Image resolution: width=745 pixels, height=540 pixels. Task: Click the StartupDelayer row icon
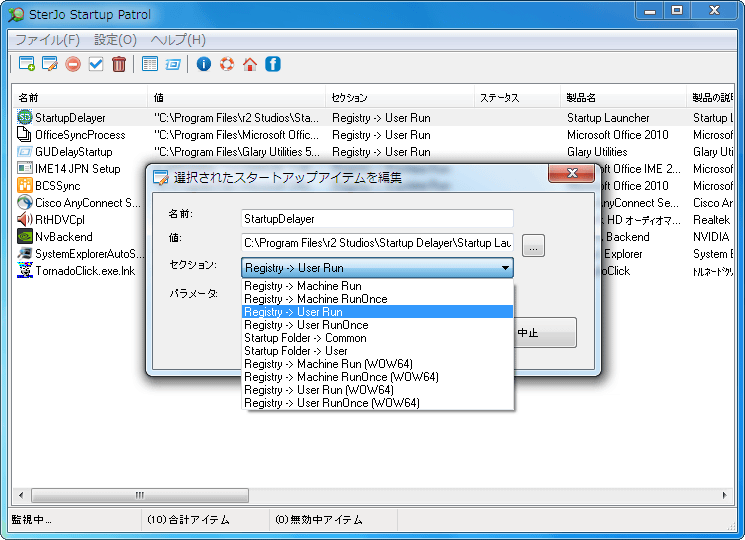(x=25, y=117)
